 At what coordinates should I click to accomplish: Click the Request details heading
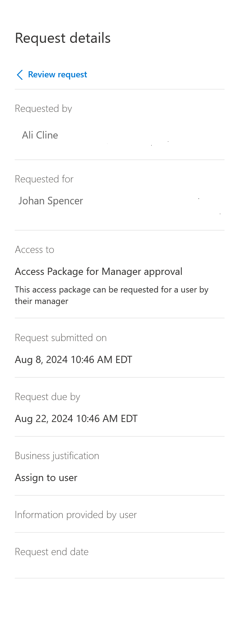tap(63, 38)
